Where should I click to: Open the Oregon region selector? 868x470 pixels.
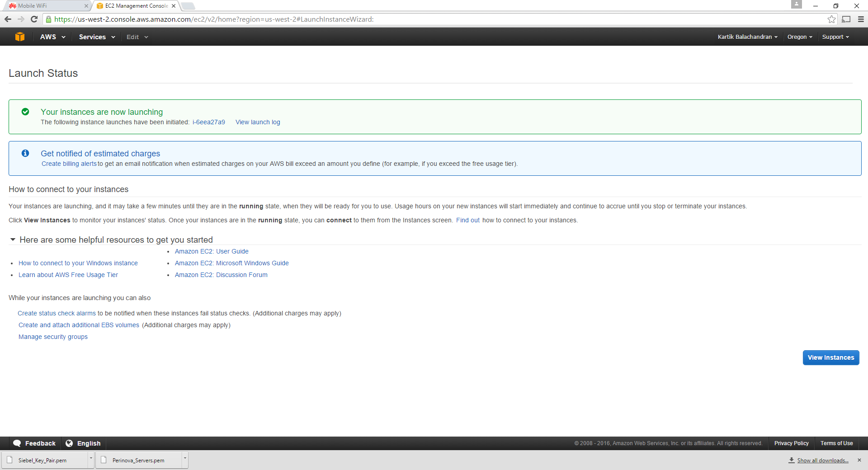click(800, 37)
